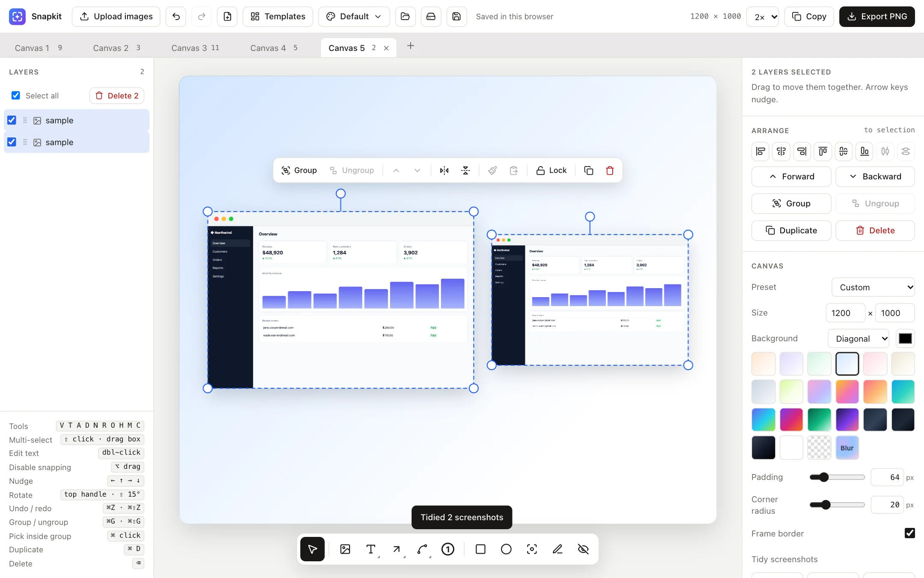924x578 pixels.
Task: Close the Canvas 5 tab
Action: pyautogui.click(x=386, y=48)
